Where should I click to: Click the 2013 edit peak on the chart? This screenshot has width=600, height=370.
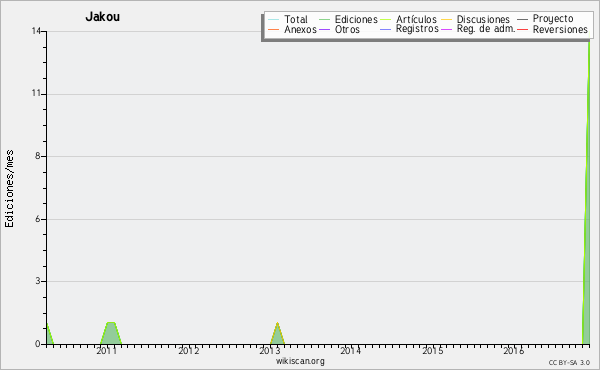tap(277, 334)
